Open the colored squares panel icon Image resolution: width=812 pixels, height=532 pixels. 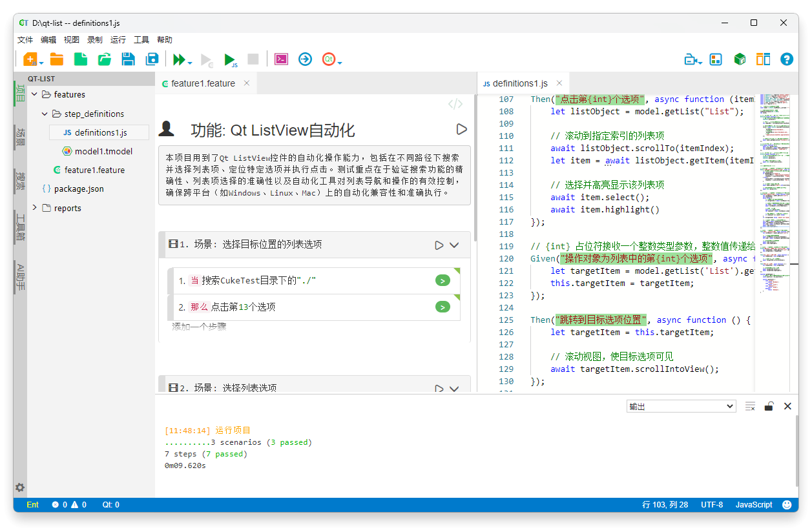tap(715, 59)
